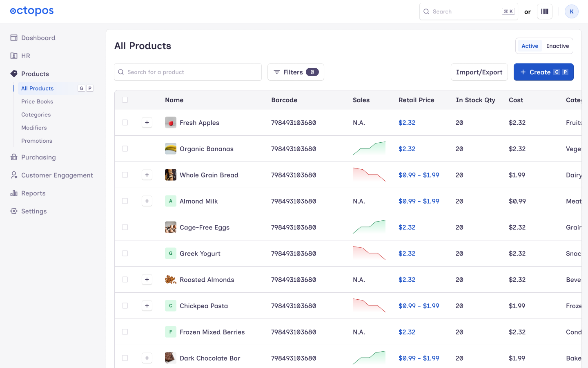Open the barcode scanner icon
Screen dimensions: 588x368
545,11
